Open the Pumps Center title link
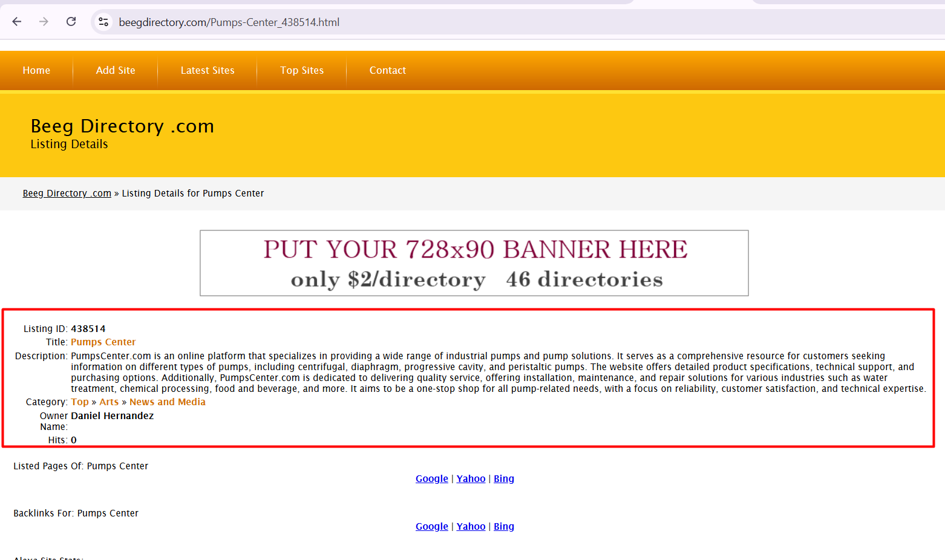Viewport: 945px width, 560px height. (x=103, y=342)
